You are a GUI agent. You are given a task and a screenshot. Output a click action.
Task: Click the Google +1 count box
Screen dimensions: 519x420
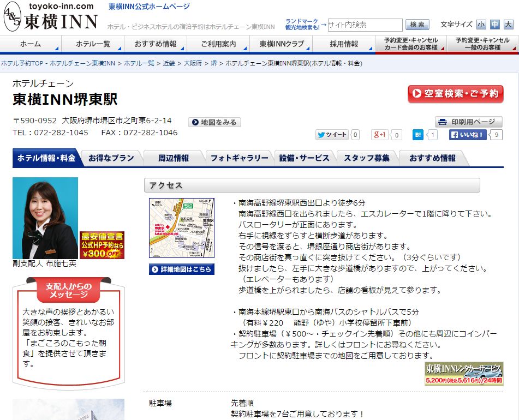(x=396, y=135)
